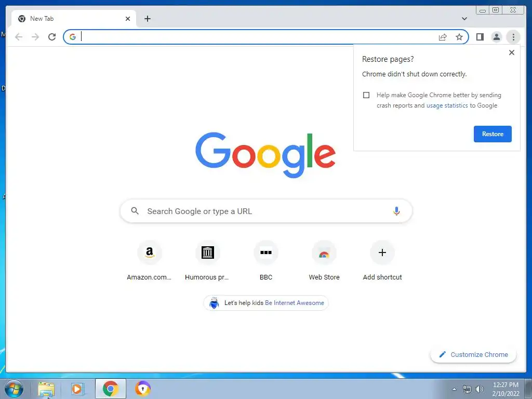Start voice search with the microphone

[x=396, y=211]
